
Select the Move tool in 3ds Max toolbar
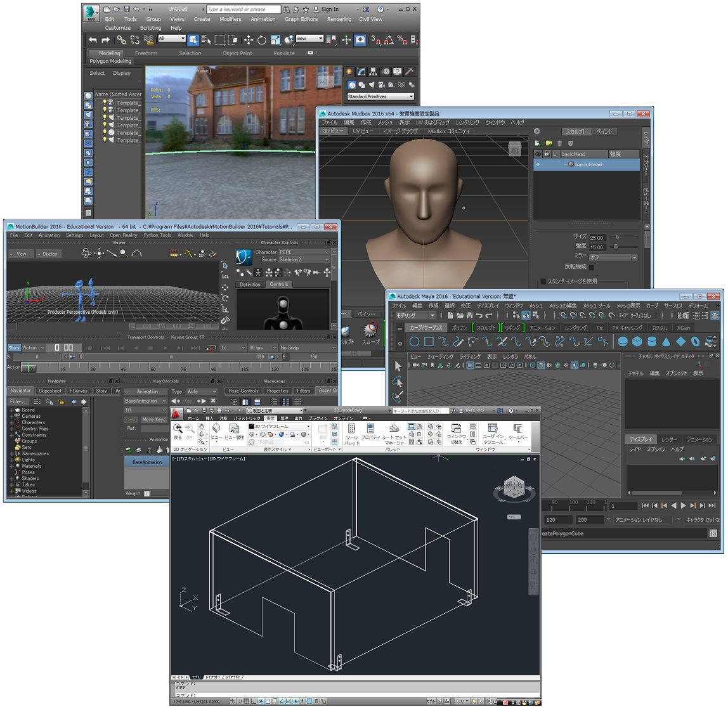(249, 40)
